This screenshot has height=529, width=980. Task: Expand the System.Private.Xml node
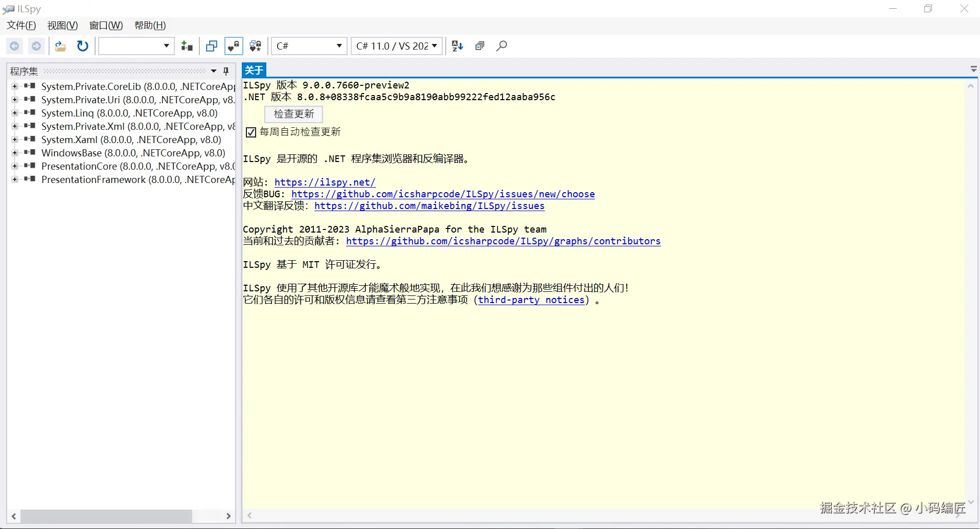(15, 126)
